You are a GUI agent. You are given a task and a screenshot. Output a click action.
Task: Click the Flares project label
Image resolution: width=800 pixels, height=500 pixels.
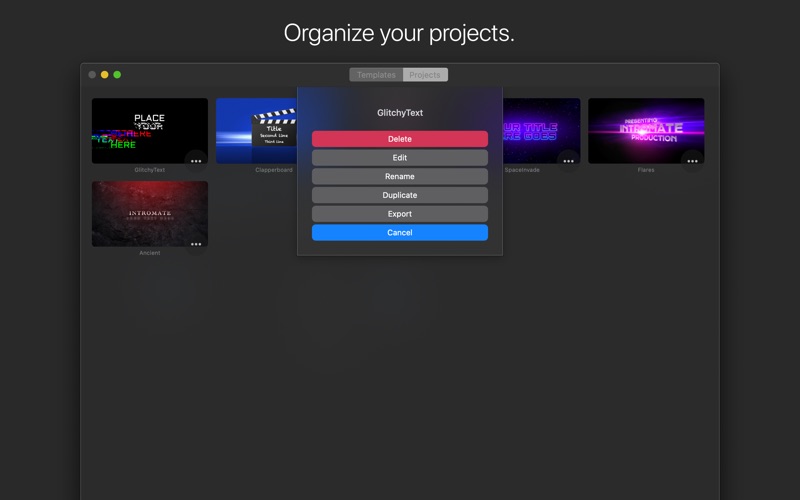pos(646,170)
